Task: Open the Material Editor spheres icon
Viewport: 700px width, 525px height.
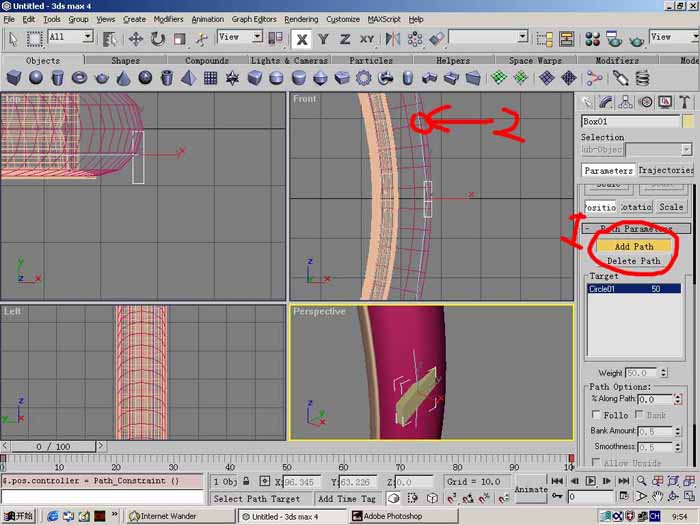Action: coord(592,39)
